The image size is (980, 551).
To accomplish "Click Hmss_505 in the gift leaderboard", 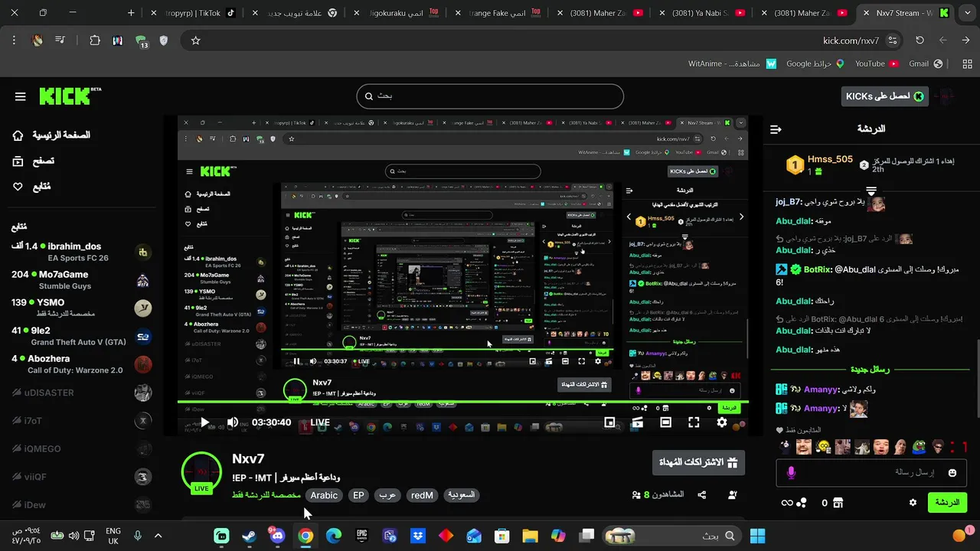I will (x=830, y=159).
